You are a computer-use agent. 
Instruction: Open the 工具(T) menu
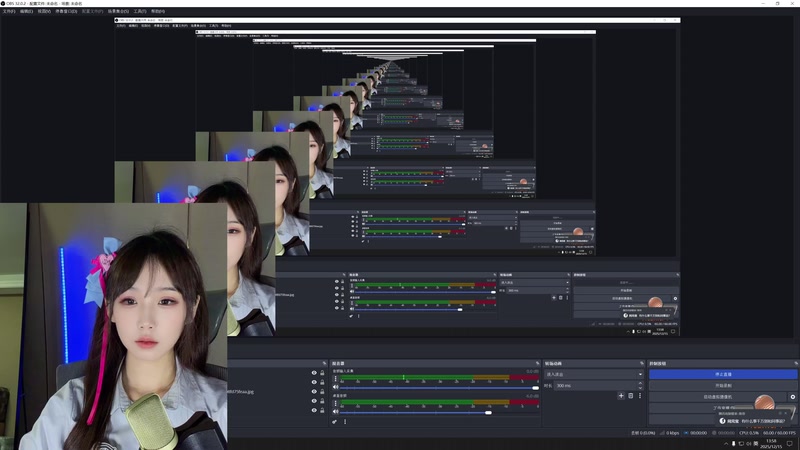140,11
